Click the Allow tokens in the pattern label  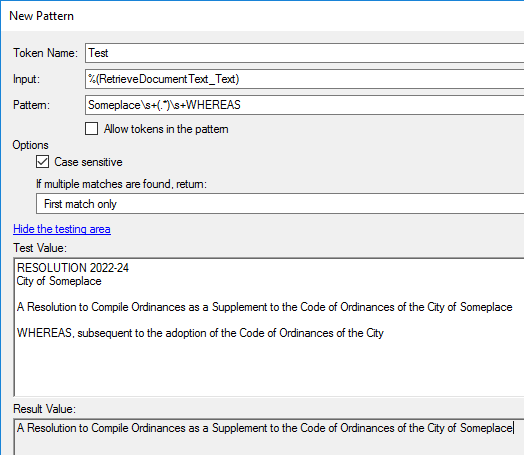[x=166, y=129]
